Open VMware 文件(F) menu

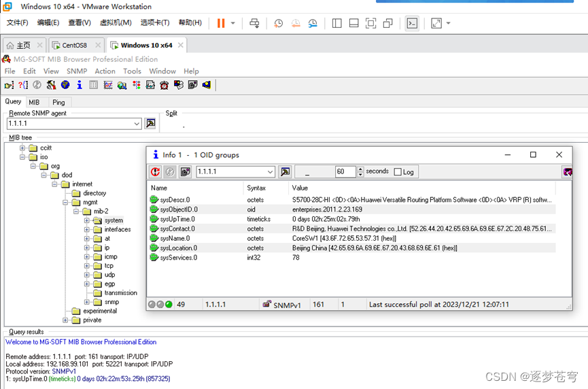17,23
